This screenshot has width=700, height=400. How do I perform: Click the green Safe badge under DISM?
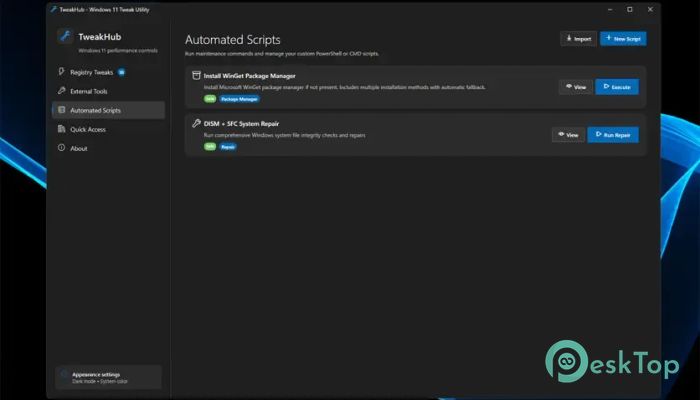[x=210, y=146]
